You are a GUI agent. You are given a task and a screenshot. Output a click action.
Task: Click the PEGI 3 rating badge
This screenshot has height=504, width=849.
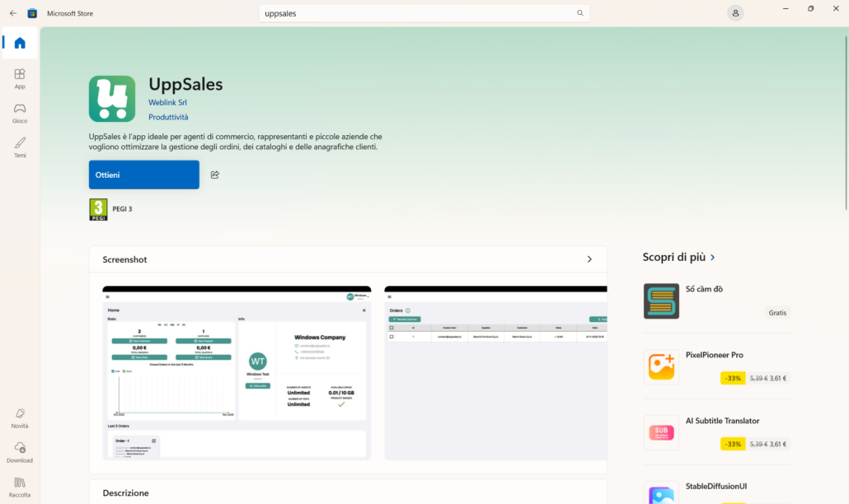[x=97, y=208]
